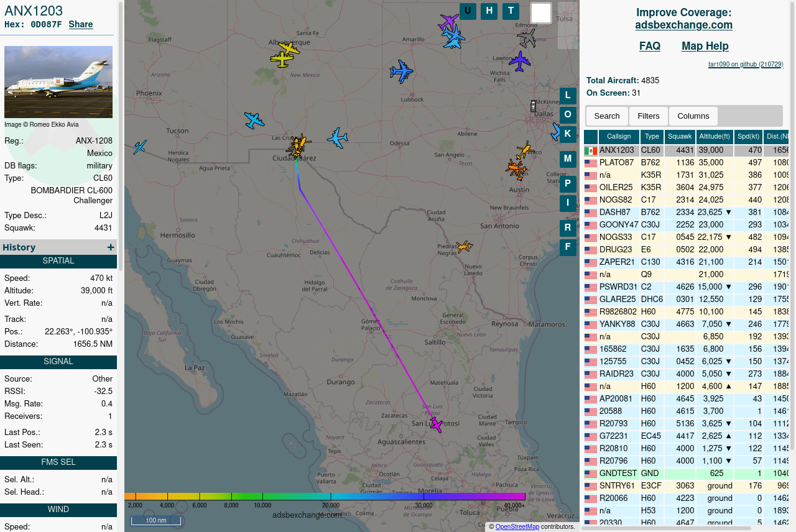Sort table by Spd(kt) column header
The width and height of the screenshot is (796, 532).
(748, 137)
